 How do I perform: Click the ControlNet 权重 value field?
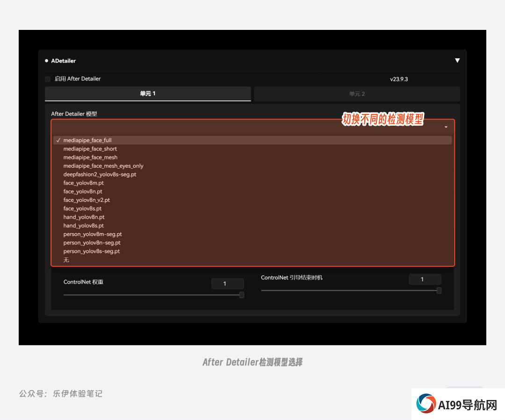point(227,284)
